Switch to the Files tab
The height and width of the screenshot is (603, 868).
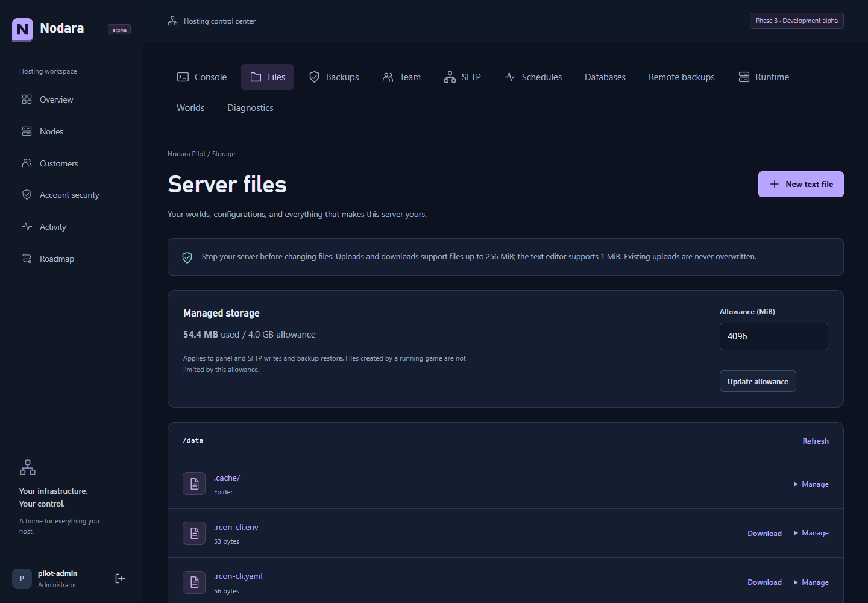[x=267, y=77]
